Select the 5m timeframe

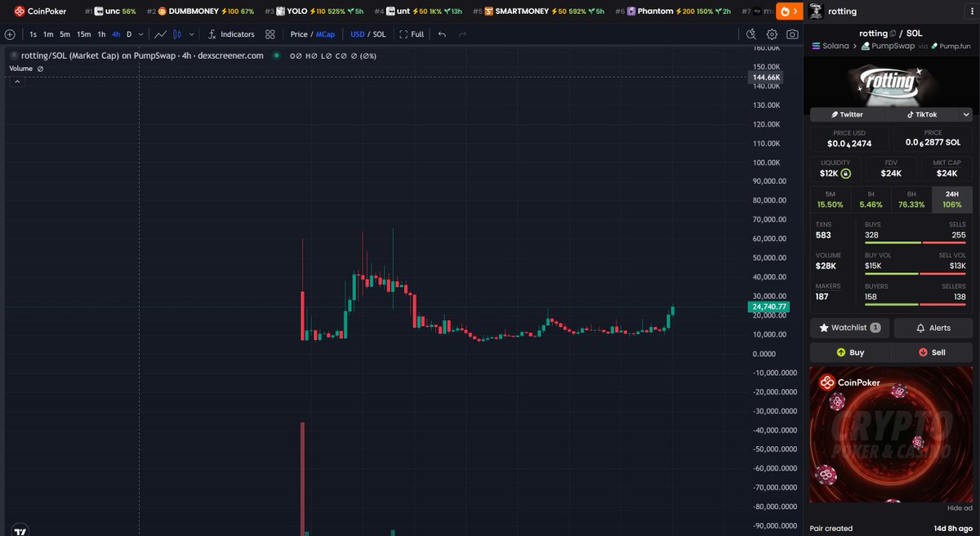click(65, 34)
